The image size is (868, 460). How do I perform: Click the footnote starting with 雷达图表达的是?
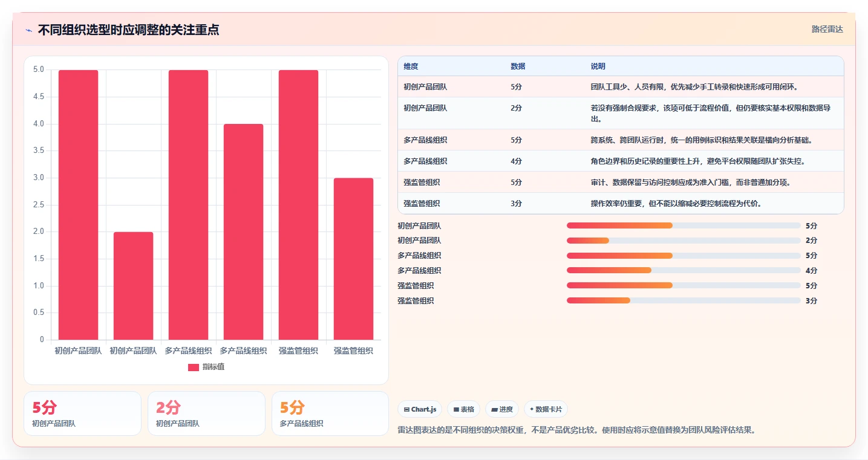click(x=576, y=430)
